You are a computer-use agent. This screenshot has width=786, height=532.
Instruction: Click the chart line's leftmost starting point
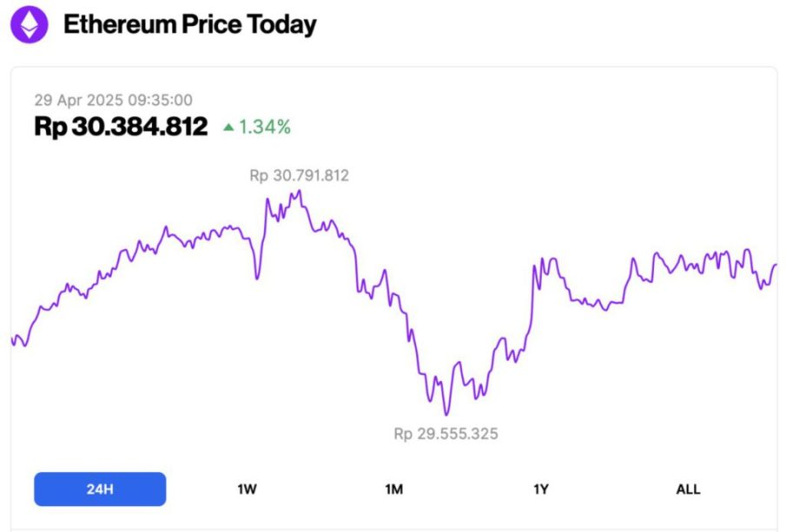(x=12, y=338)
